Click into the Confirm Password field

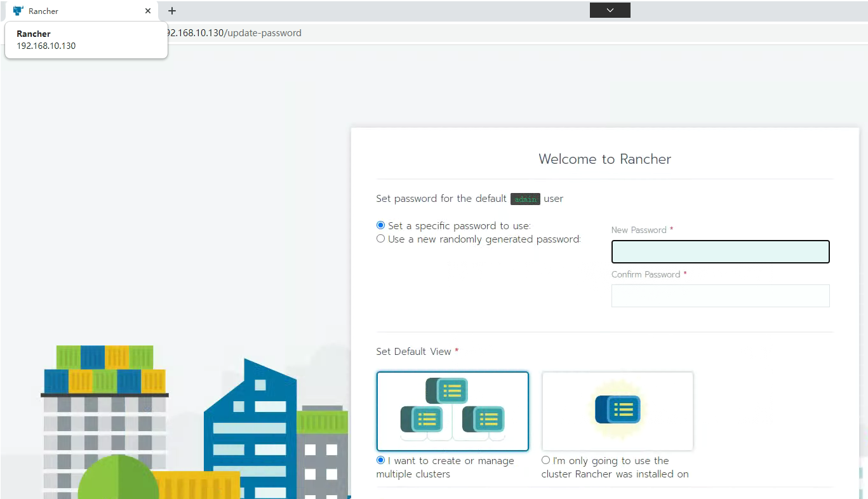click(x=720, y=296)
